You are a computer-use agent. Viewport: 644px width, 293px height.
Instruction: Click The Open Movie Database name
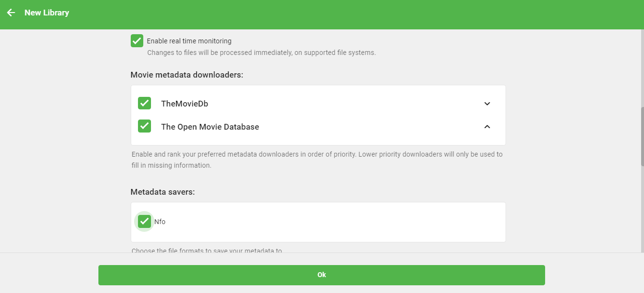coord(210,127)
